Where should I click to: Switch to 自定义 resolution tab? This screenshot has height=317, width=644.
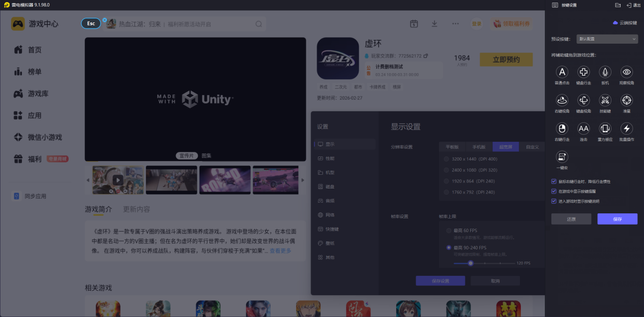[532, 147]
